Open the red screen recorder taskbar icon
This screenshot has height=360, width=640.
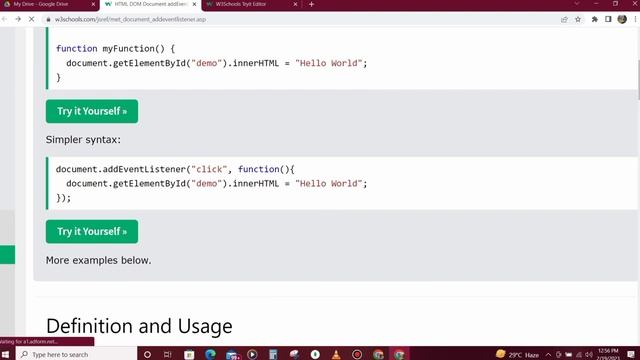click(357, 354)
